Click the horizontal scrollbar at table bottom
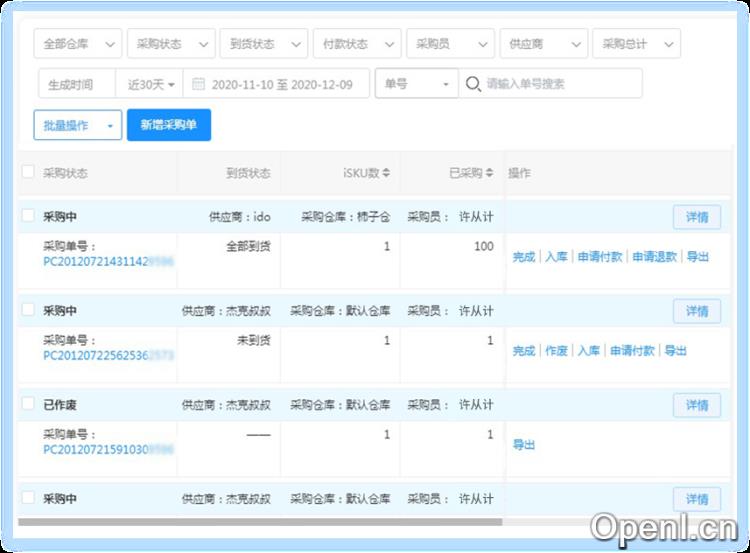The image size is (750, 553). coord(260,522)
